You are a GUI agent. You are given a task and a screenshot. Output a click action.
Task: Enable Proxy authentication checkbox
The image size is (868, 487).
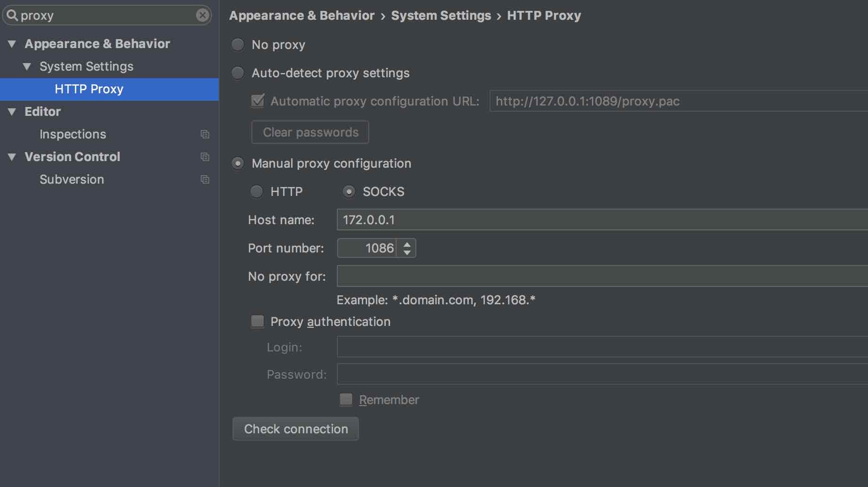257,322
